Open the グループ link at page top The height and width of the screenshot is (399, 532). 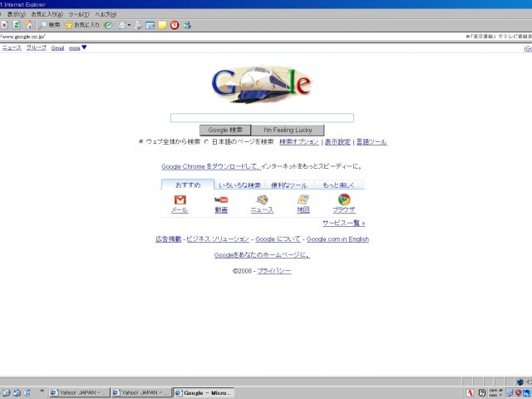click(x=37, y=48)
